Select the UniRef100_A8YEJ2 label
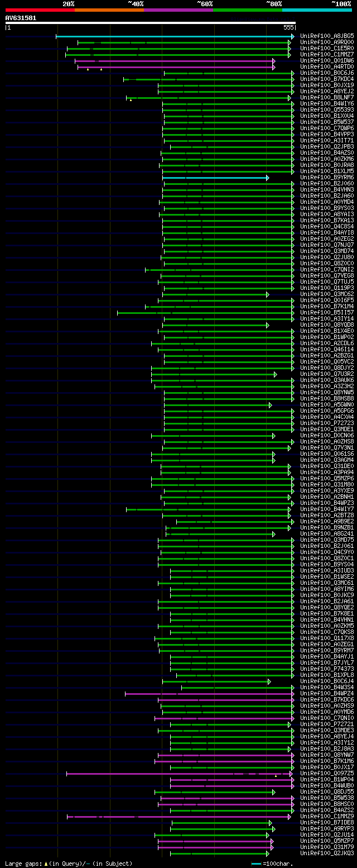Screen dimensions: 357x868 pos(327,92)
